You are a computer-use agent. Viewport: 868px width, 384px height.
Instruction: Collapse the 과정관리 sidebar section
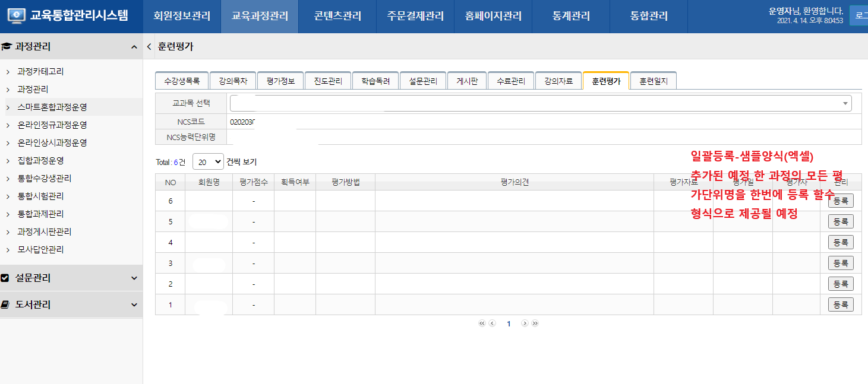point(134,46)
